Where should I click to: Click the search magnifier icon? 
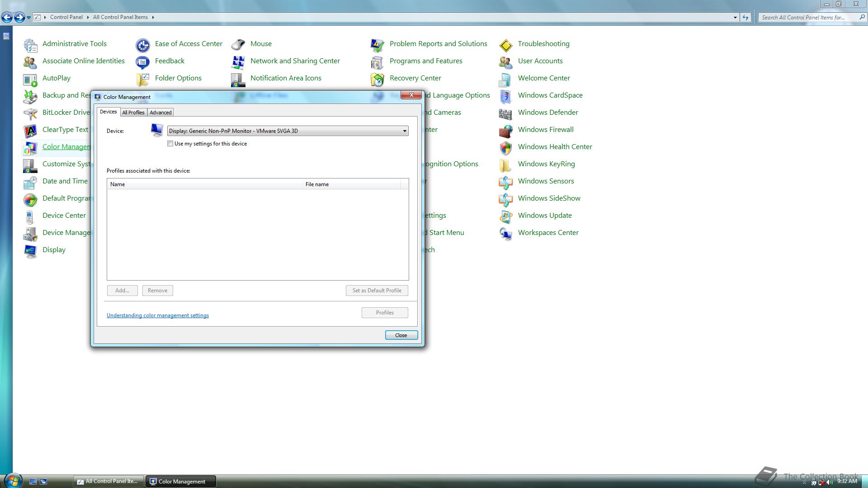point(862,18)
